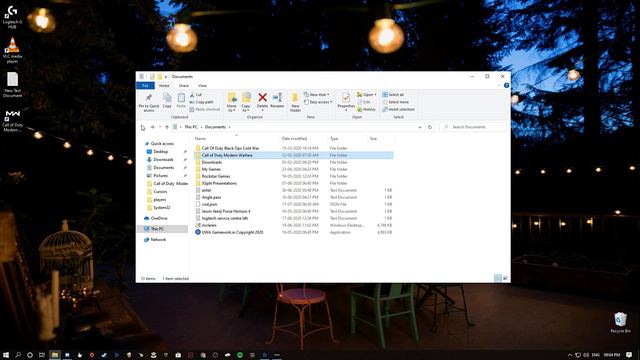Switch to the Share ribbon tab
The height and width of the screenshot is (360, 640).
pyautogui.click(x=184, y=86)
